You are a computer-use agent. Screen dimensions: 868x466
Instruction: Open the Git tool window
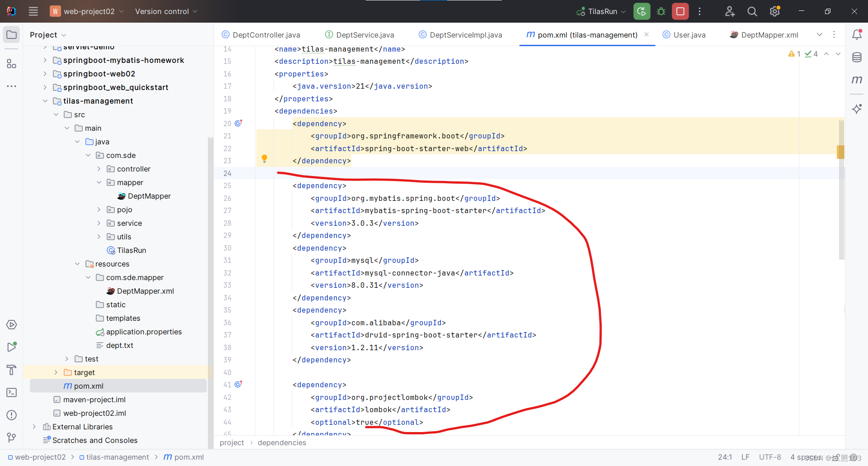pos(12,437)
